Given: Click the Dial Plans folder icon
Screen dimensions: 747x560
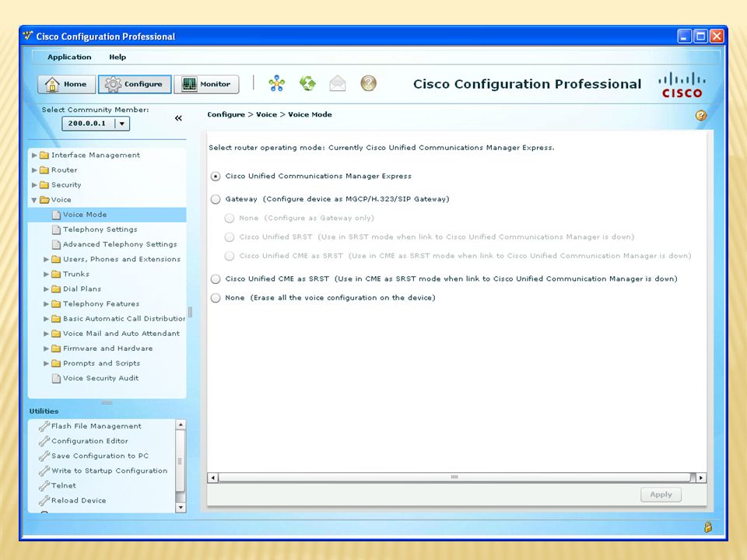Looking at the screenshot, I should click(56, 289).
